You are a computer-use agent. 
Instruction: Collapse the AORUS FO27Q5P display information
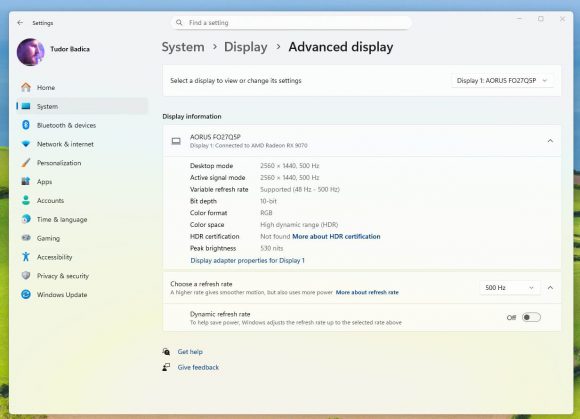coord(550,141)
